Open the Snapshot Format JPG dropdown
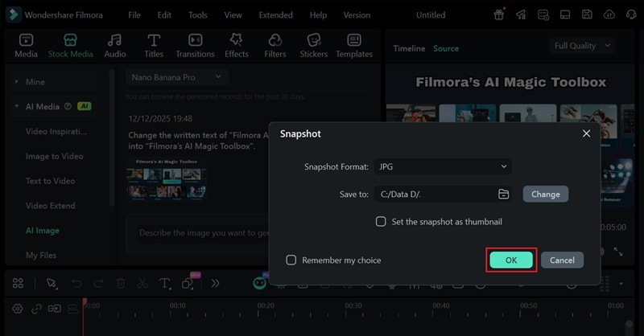 click(x=443, y=166)
